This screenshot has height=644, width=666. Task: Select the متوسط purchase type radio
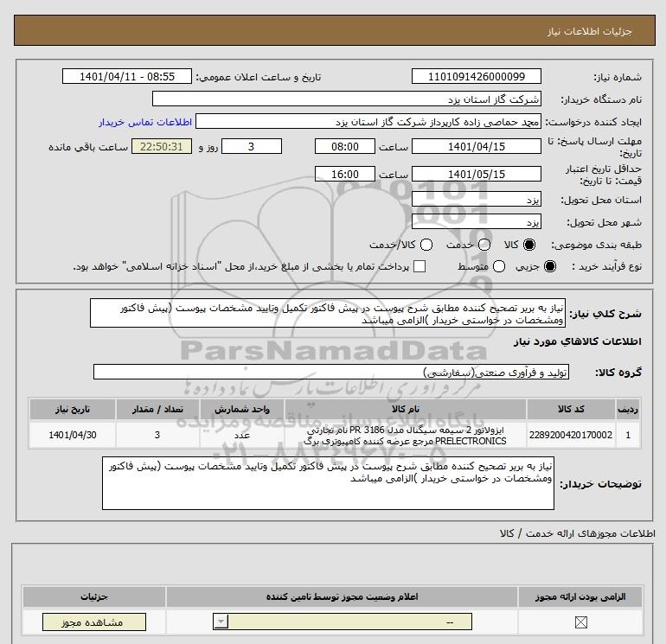click(499, 266)
